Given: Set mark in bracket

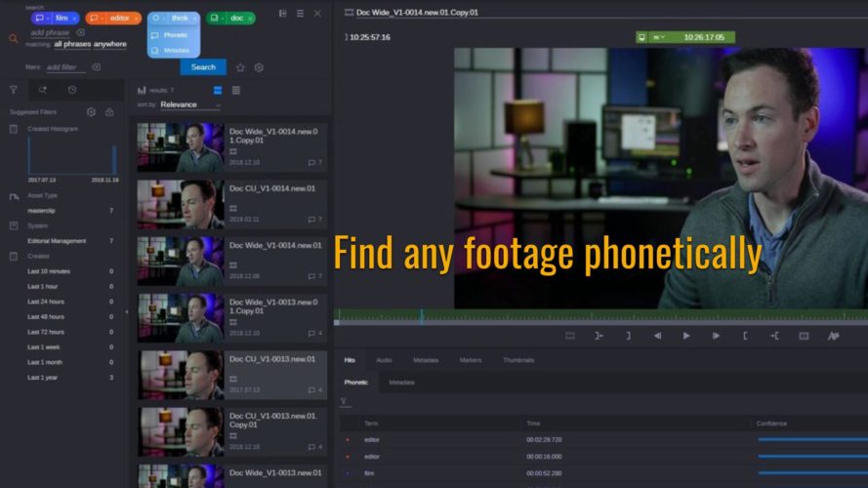Looking at the screenshot, I should click(745, 336).
